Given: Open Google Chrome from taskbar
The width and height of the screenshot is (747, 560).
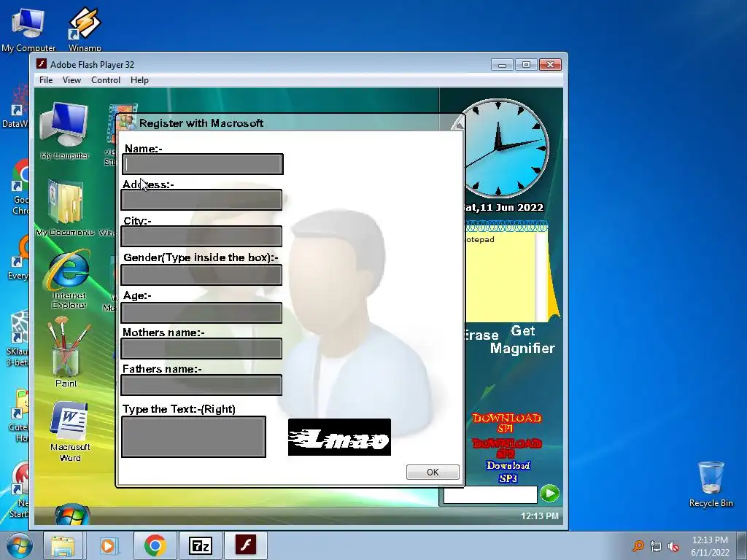Looking at the screenshot, I should (155, 545).
